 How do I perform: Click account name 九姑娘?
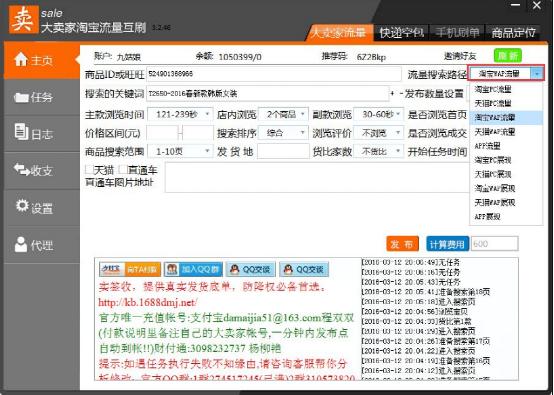[129, 57]
